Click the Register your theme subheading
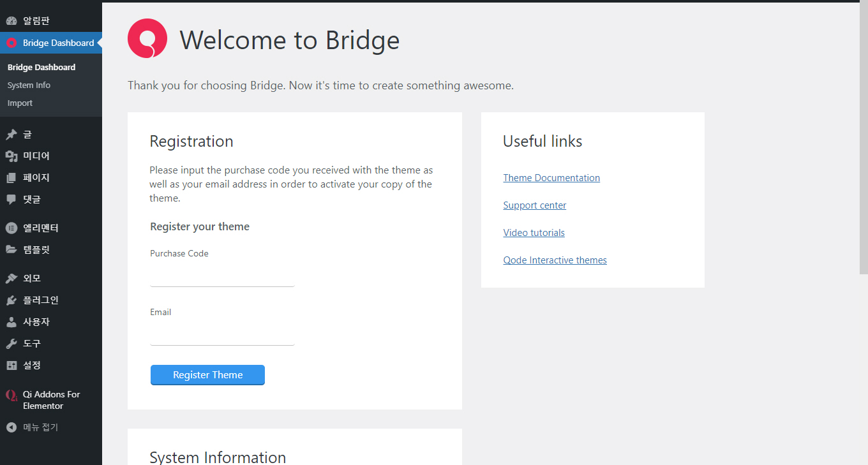 (200, 227)
